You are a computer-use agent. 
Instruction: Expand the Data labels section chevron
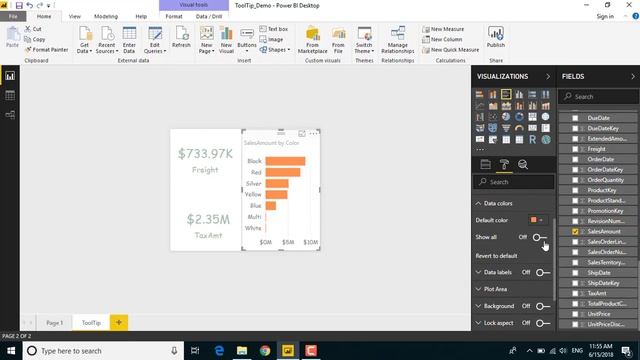point(478,272)
